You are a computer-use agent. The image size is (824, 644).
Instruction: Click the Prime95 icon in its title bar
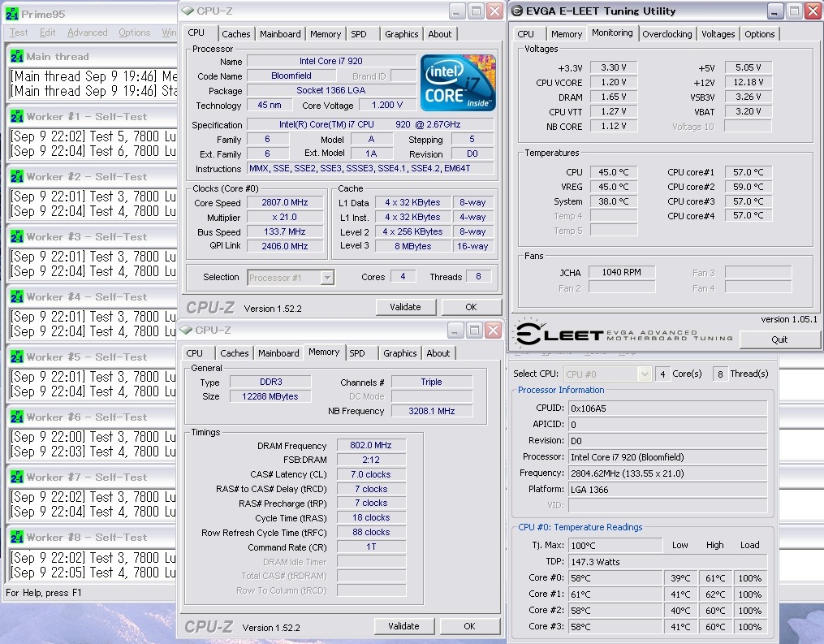pos(11,14)
